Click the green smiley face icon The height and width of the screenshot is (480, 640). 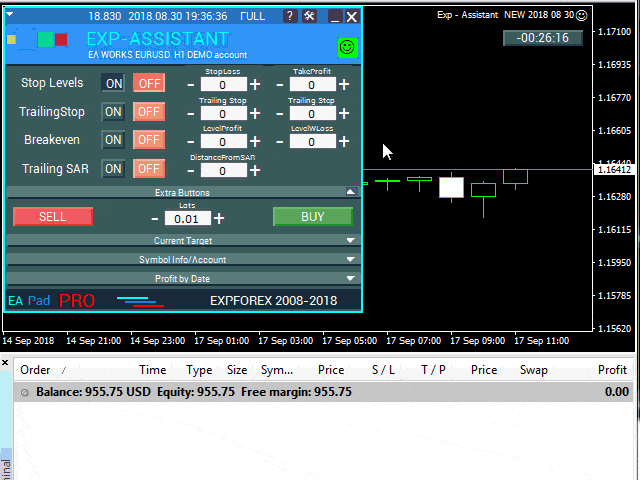click(347, 47)
